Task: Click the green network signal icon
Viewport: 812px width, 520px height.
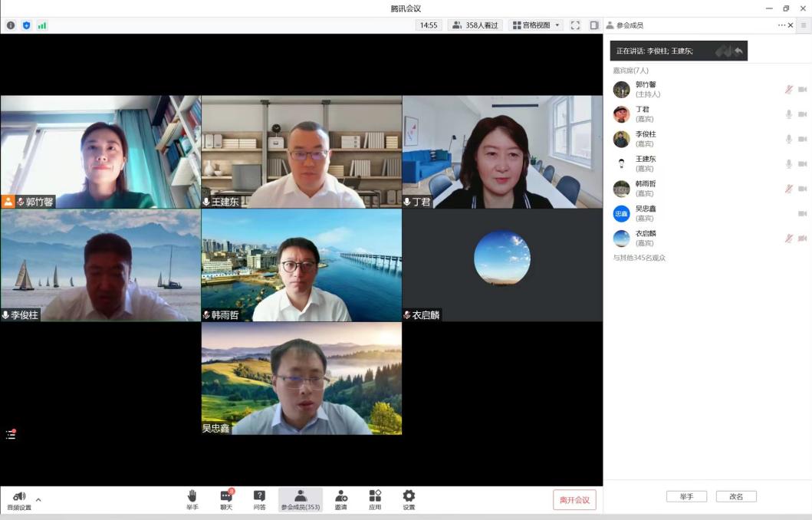Action: pos(41,25)
